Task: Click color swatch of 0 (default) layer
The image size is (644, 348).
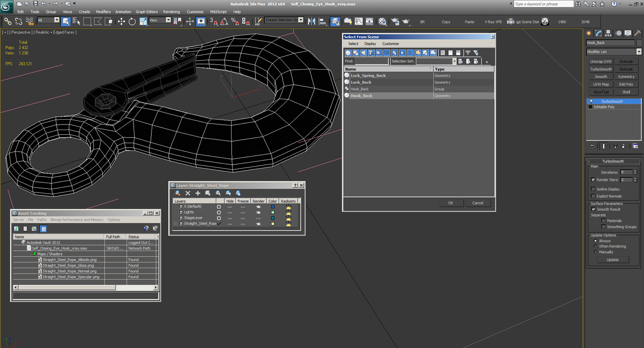Action: coord(273,207)
